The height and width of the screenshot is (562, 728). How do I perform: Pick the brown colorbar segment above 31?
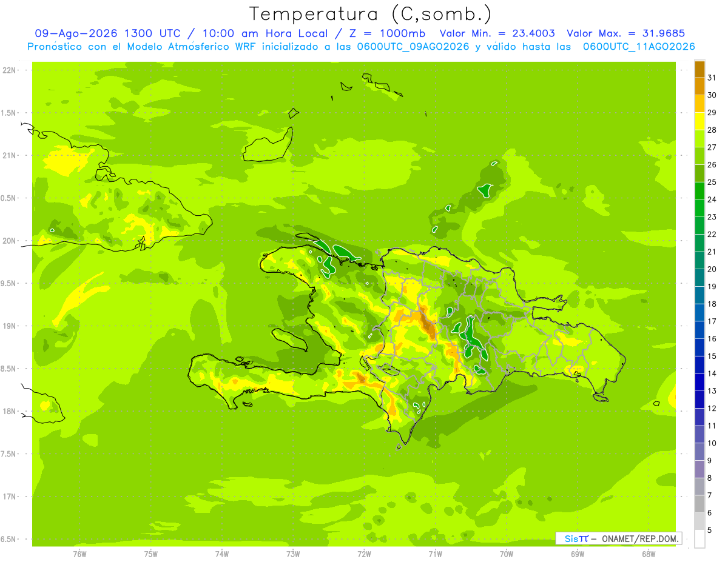pyautogui.click(x=699, y=69)
